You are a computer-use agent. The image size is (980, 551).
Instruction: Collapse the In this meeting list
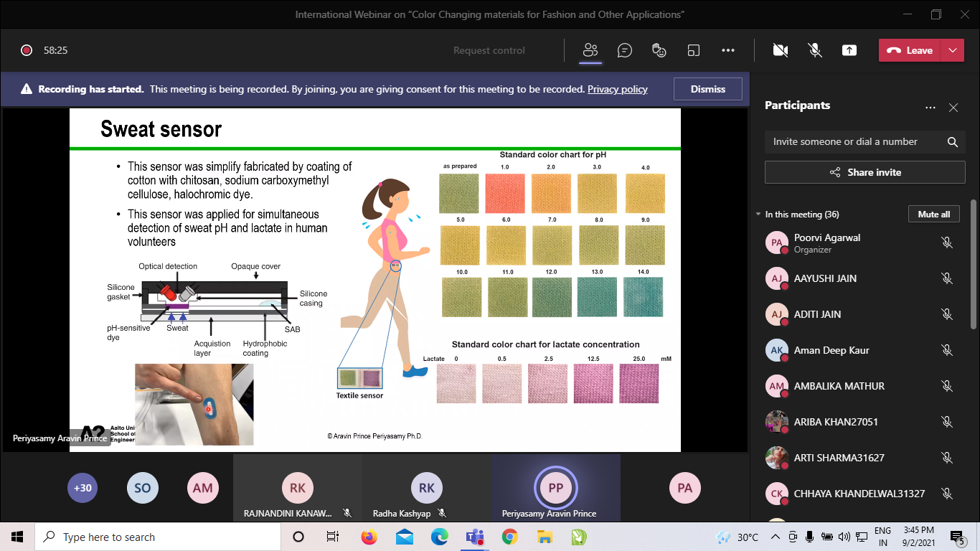(758, 215)
